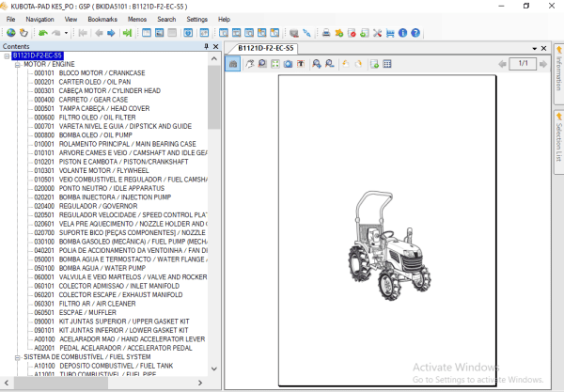This screenshot has height=392, width=564.
Task: Click the blue forward arrow icon
Action: coord(111,33)
